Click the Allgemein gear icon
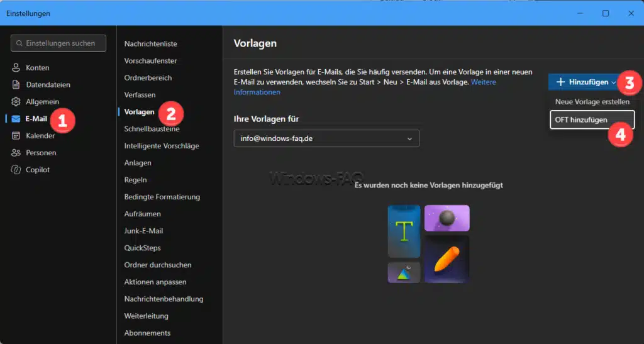Viewport: 644px width, 344px height. [x=16, y=101]
